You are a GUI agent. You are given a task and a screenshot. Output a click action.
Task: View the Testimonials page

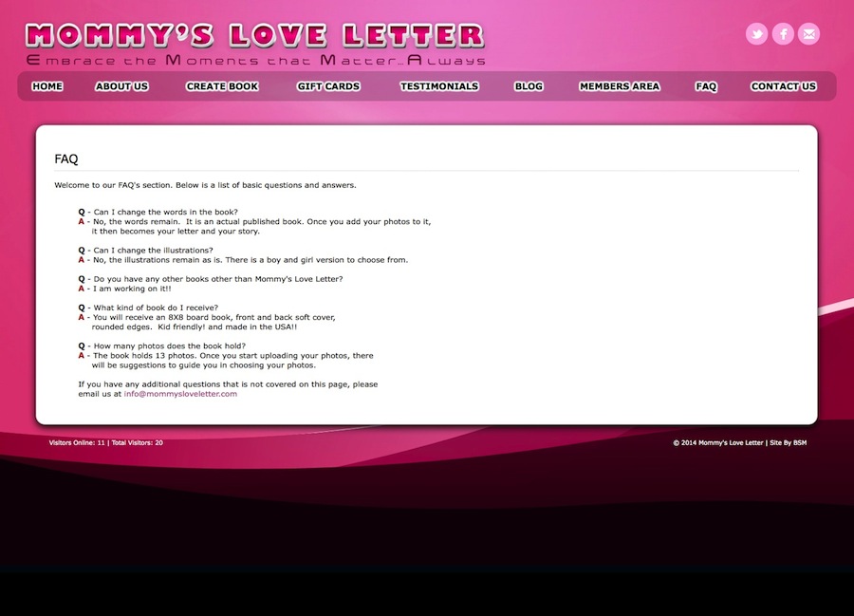tap(439, 86)
